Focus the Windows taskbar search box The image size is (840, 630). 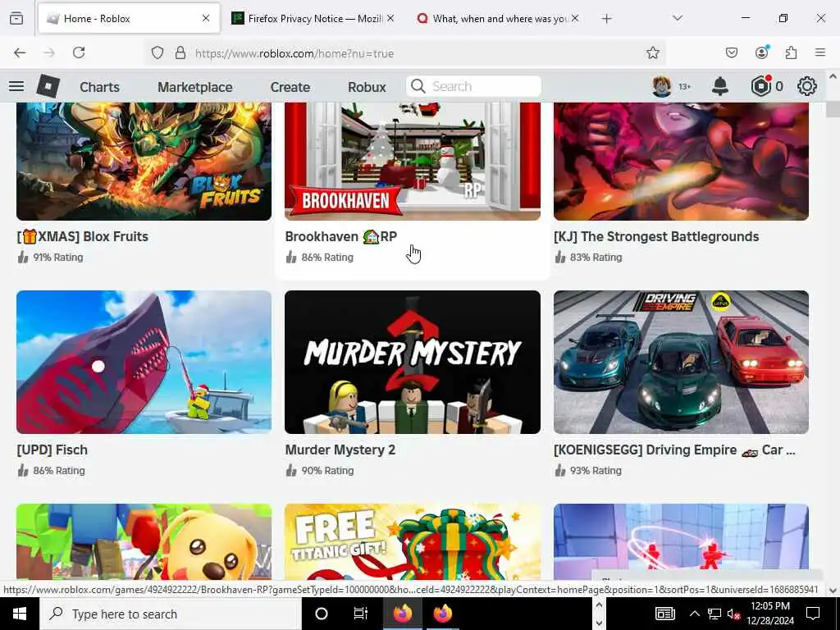click(x=170, y=614)
